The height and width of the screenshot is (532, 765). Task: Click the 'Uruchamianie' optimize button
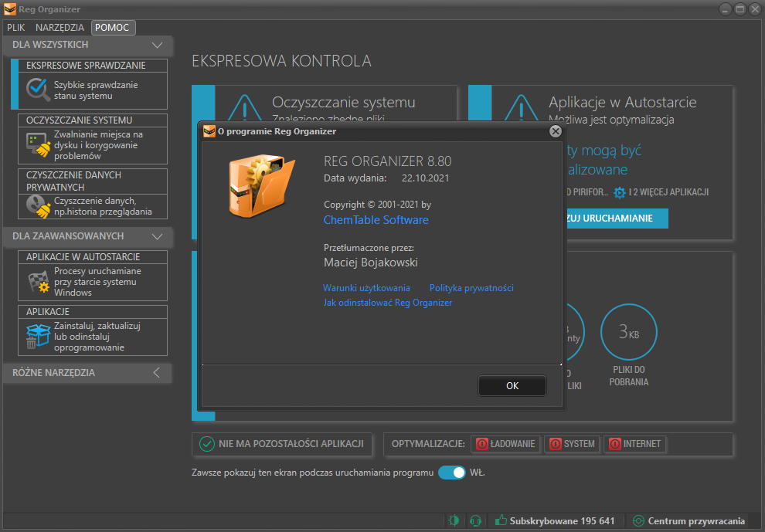point(617,219)
